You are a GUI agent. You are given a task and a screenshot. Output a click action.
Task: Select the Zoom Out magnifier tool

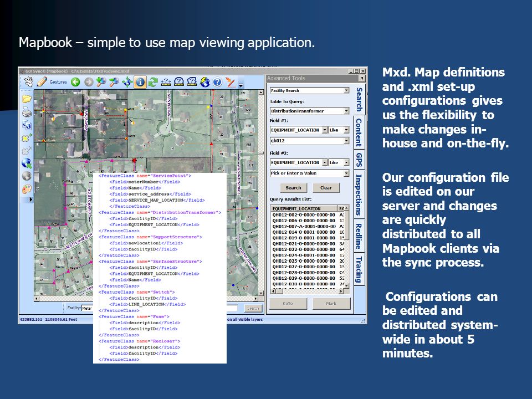click(x=114, y=82)
